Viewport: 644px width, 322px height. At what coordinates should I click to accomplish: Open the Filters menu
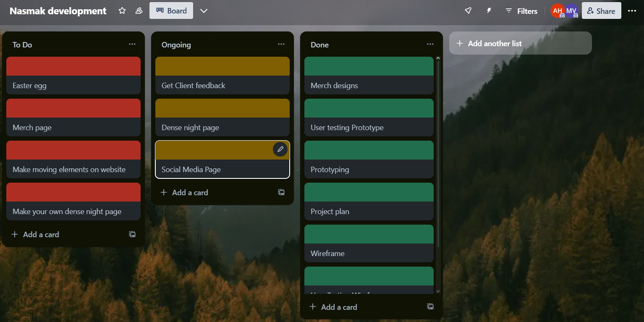[x=521, y=11]
